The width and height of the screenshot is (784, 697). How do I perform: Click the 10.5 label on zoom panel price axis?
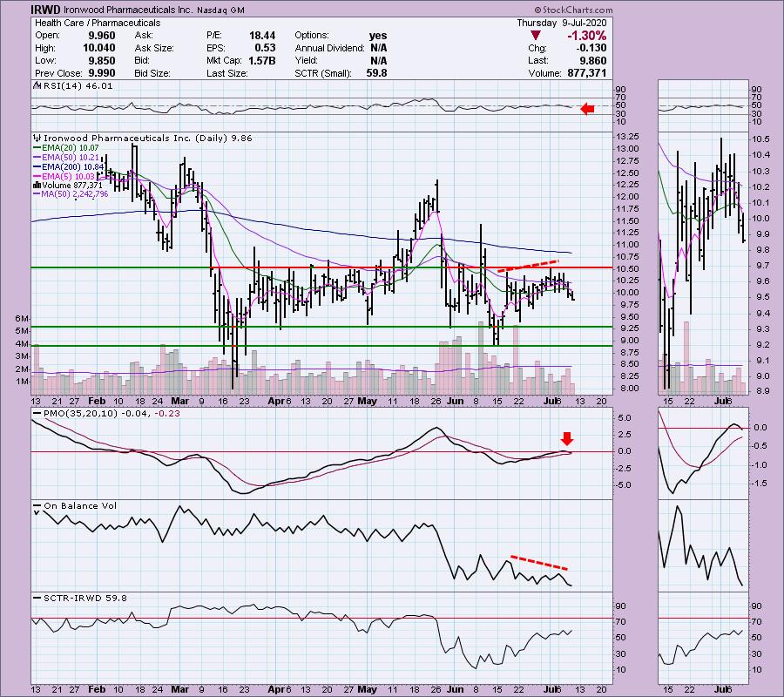[760, 139]
